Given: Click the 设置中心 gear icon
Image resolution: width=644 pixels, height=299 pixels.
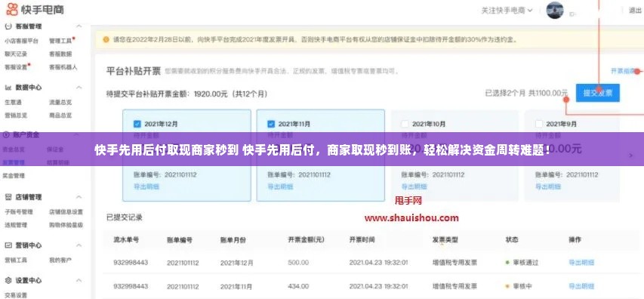Looking at the screenshot, I should (x=8, y=281).
